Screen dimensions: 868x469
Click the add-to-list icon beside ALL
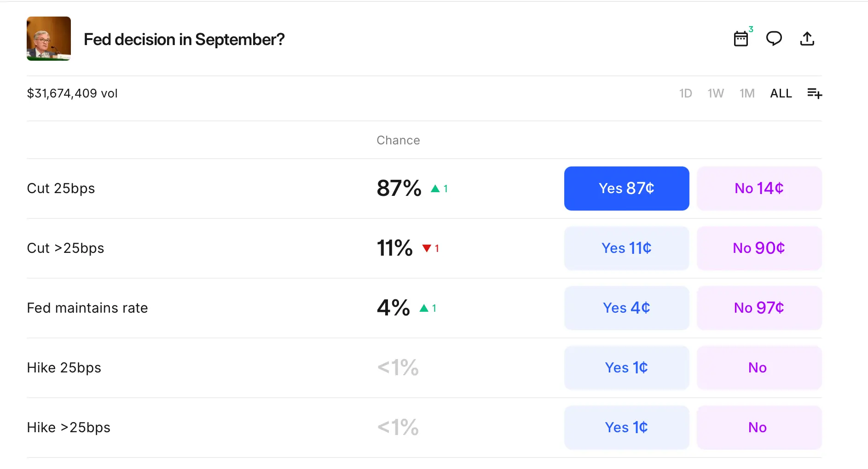point(815,93)
